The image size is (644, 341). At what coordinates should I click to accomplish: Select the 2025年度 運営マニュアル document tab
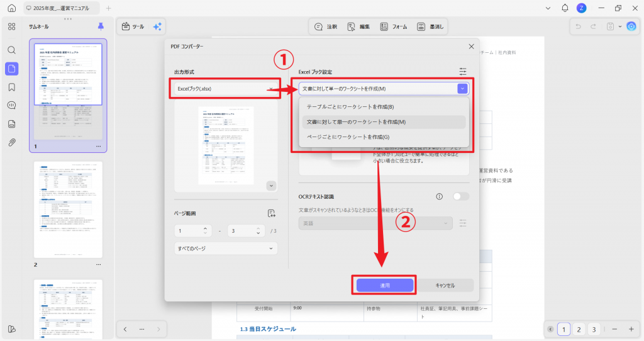[61, 8]
